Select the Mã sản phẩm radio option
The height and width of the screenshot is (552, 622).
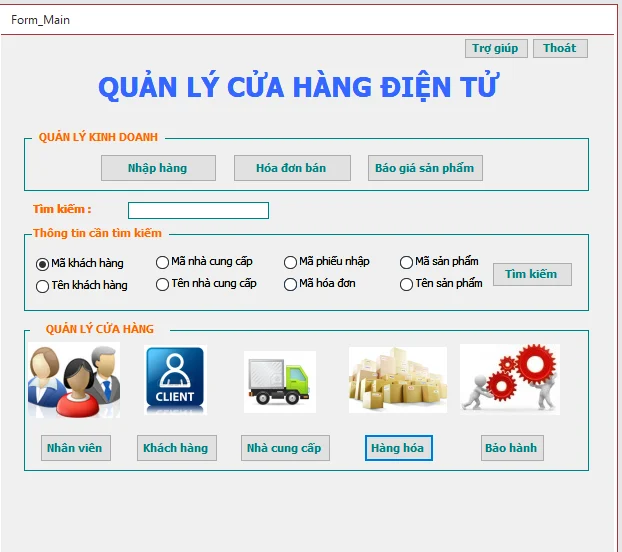point(407,262)
